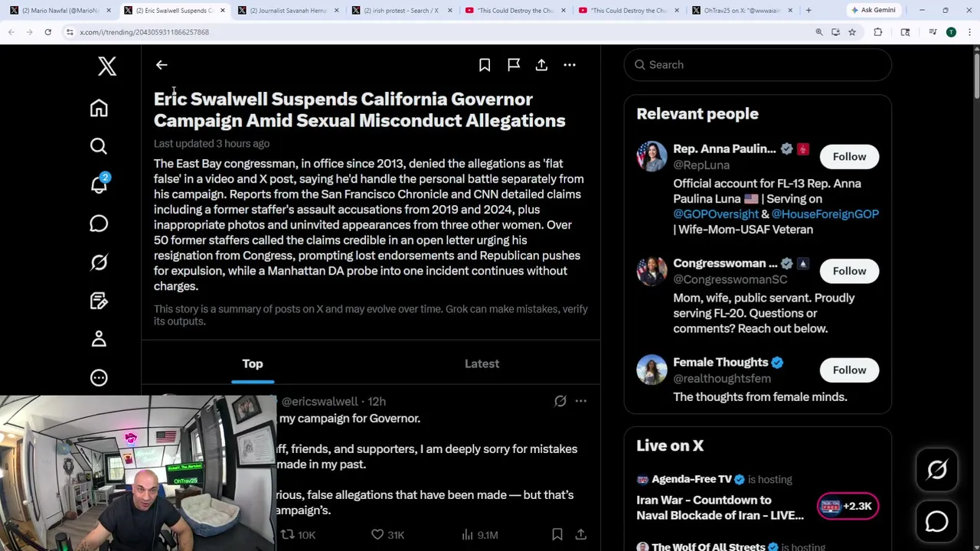Viewport: 980px width, 551px height.
Task: Open @ericswalwell handle on the post
Action: [319, 401]
